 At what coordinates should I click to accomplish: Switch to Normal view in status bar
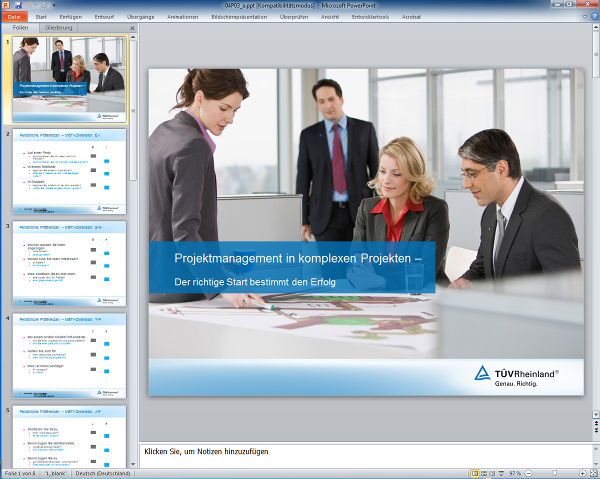[474, 472]
